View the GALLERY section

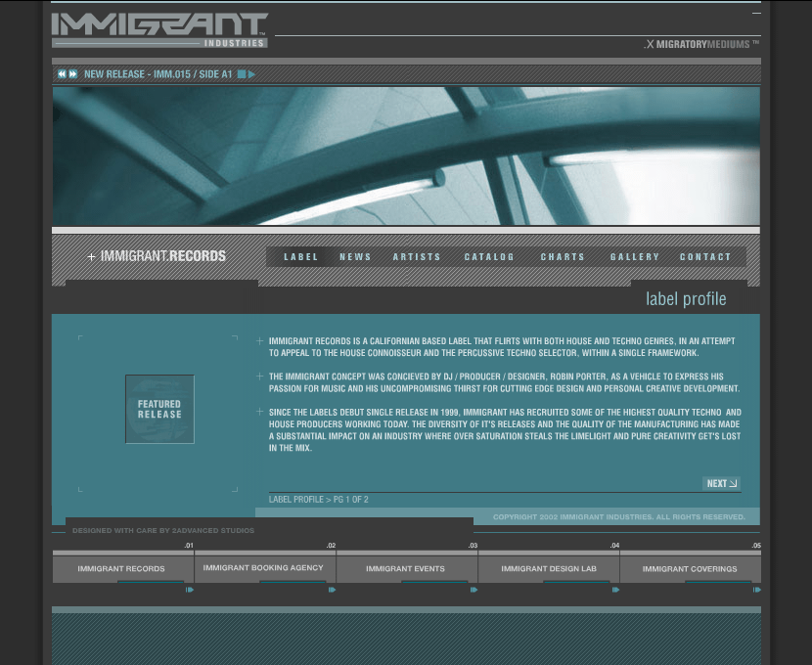(x=635, y=256)
